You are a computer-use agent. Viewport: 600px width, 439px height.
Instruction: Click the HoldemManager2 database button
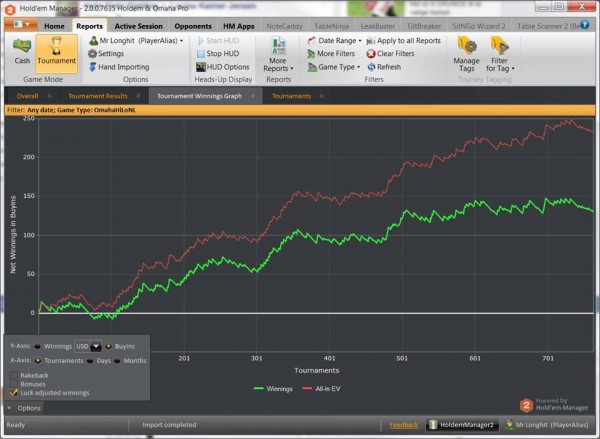462,424
